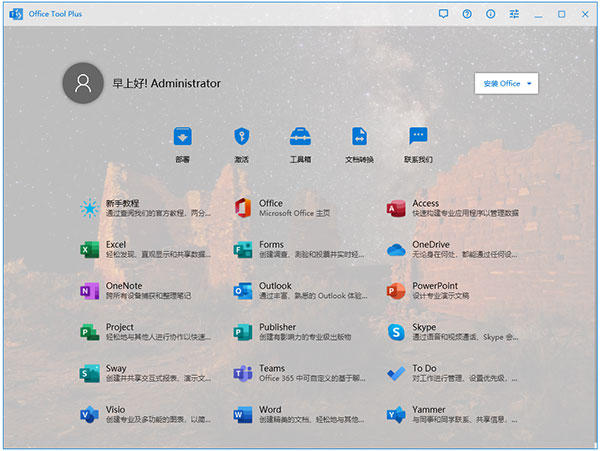Click the Word app tile

pyautogui.click(x=297, y=414)
